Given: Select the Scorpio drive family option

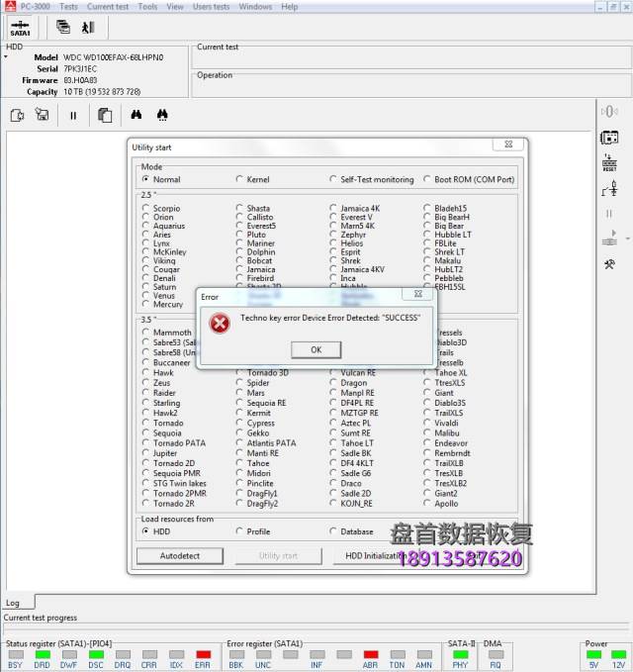Looking at the screenshot, I should click(146, 209).
